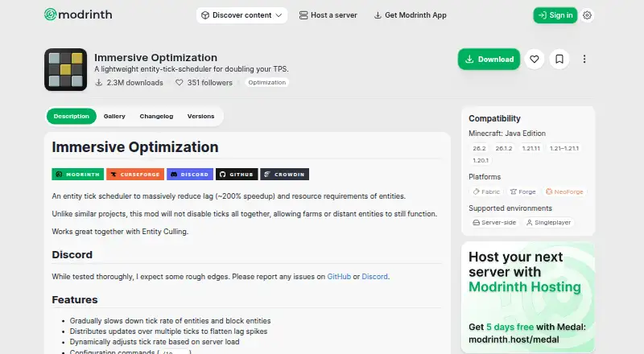Switch to the Versions tab
This screenshot has width=644, height=354.
pyautogui.click(x=200, y=116)
